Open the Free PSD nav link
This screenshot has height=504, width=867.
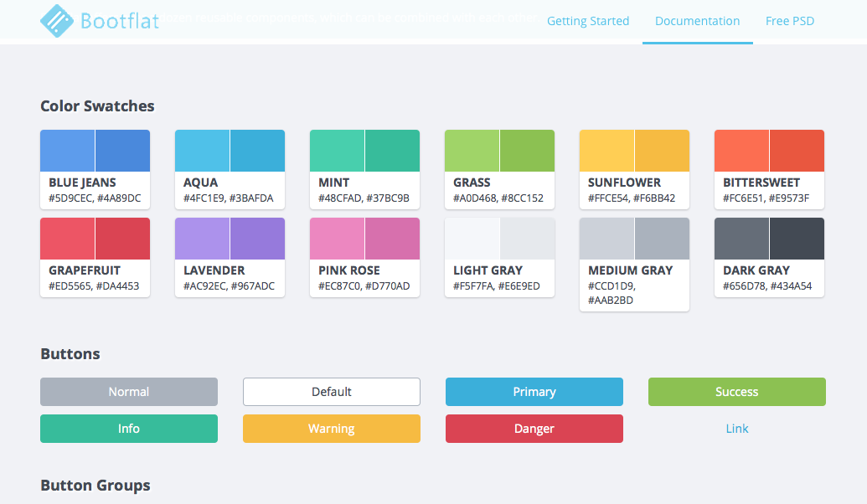[790, 21]
